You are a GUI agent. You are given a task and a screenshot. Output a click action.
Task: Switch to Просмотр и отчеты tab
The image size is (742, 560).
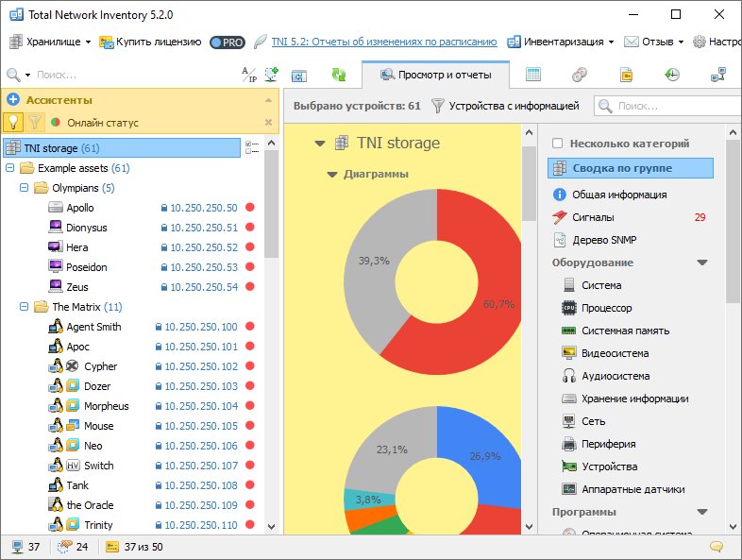(x=436, y=75)
